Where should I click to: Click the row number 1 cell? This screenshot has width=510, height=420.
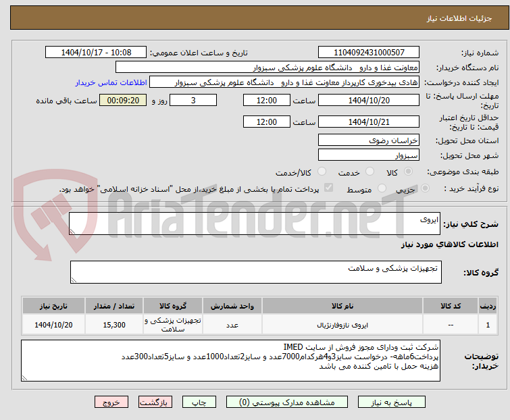[x=488, y=324]
